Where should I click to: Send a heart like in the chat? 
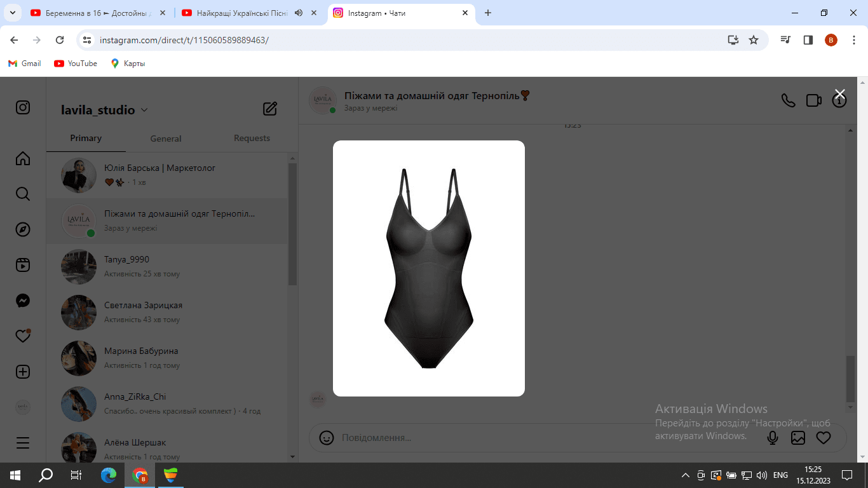824,438
